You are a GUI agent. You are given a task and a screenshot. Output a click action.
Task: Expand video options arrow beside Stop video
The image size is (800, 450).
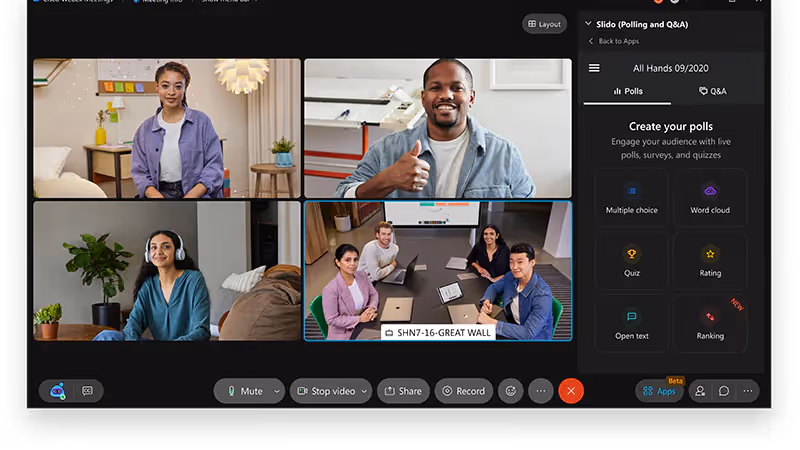(x=364, y=391)
